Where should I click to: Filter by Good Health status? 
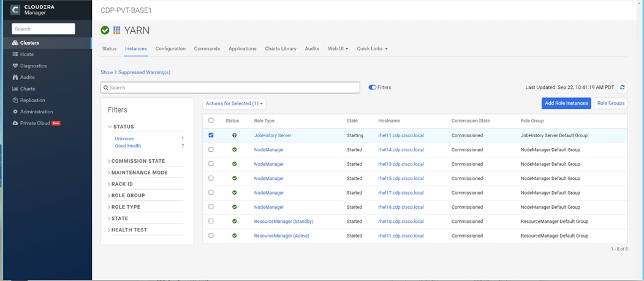127,146
